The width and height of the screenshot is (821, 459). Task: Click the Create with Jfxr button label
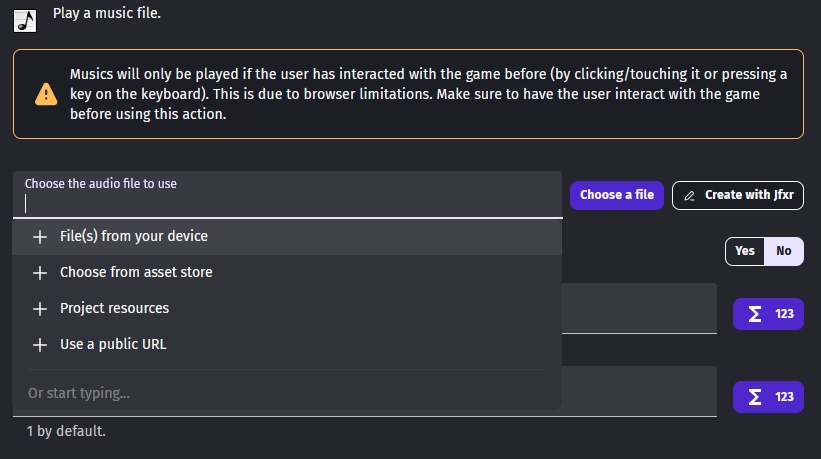coord(749,195)
